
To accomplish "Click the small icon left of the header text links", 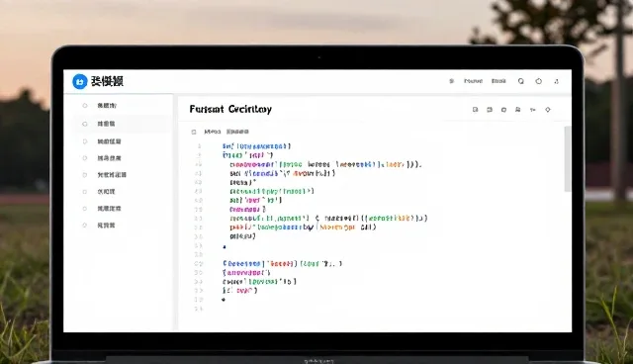I will coord(451,81).
